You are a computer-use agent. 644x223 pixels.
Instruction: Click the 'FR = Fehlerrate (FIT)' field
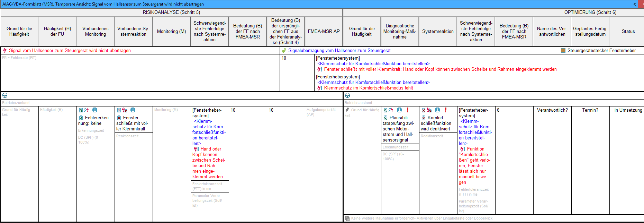pos(140,73)
